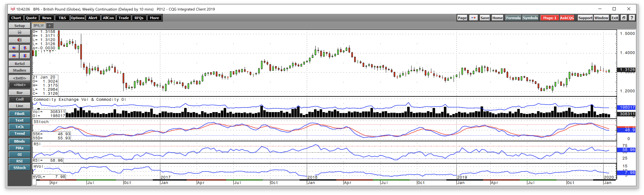The height and width of the screenshot is (195, 644).
Task: Open the Studies button
Action: (19, 70)
